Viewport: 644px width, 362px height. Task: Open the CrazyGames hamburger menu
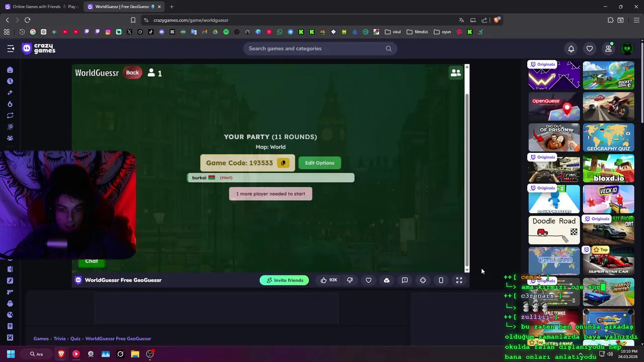click(11, 48)
